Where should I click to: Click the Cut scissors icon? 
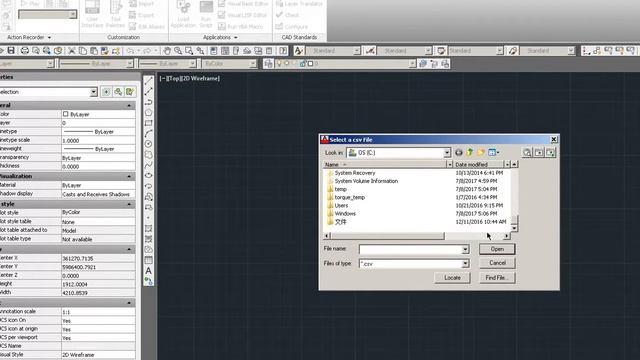[x=71, y=51]
